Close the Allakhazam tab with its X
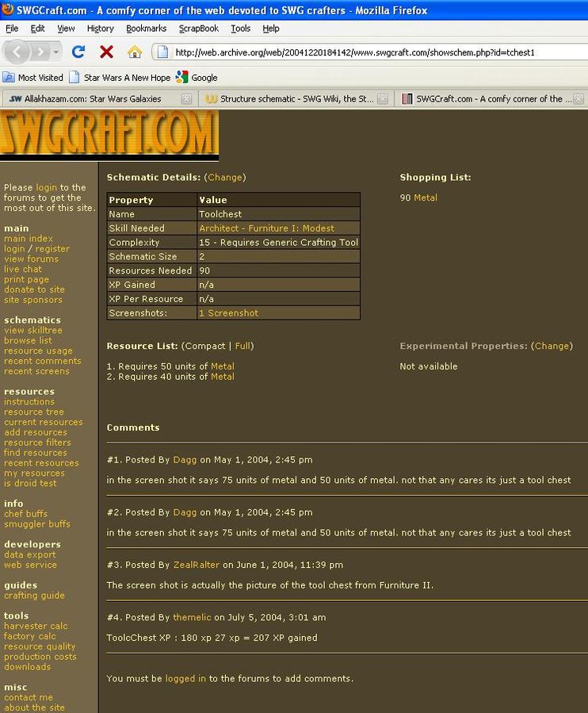This screenshot has width=588, height=713. coord(186,99)
